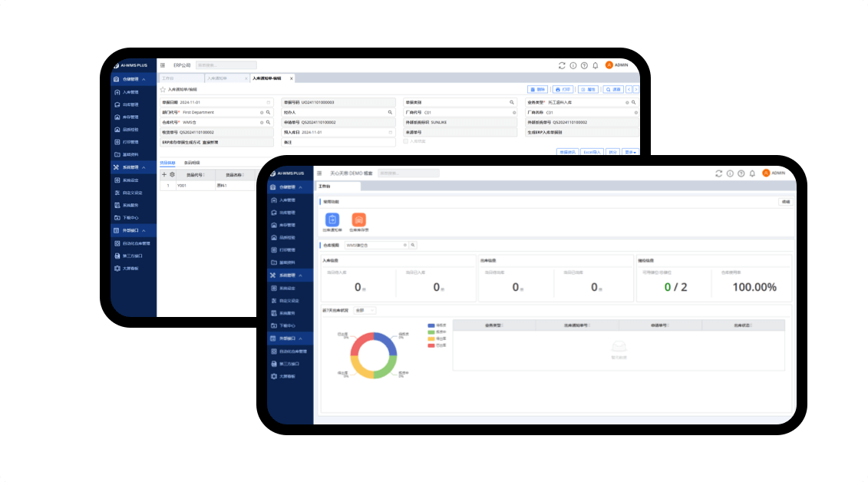Click the favorite star beside 入库通知单/编辑
This screenshot has height=482, width=868.
[163, 89]
